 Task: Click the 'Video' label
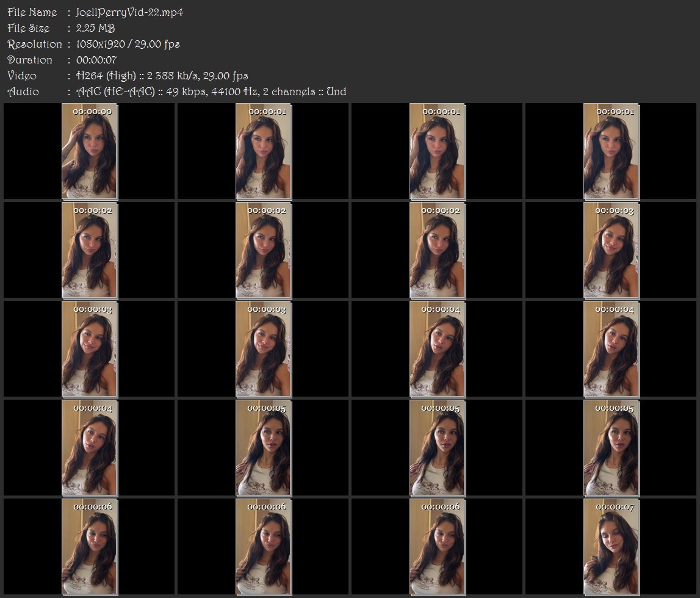pyautogui.click(x=22, y=76)
